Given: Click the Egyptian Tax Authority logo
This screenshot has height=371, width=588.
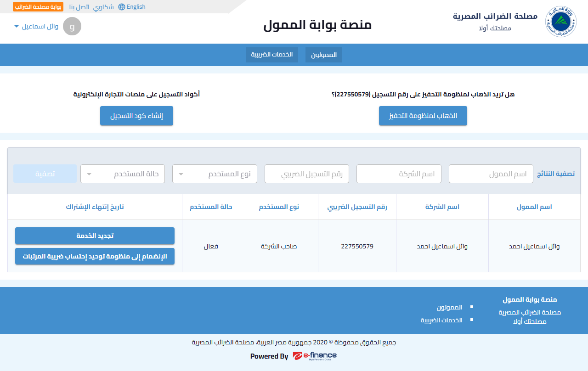Looking at the screenshot, I should click(560, 22).
